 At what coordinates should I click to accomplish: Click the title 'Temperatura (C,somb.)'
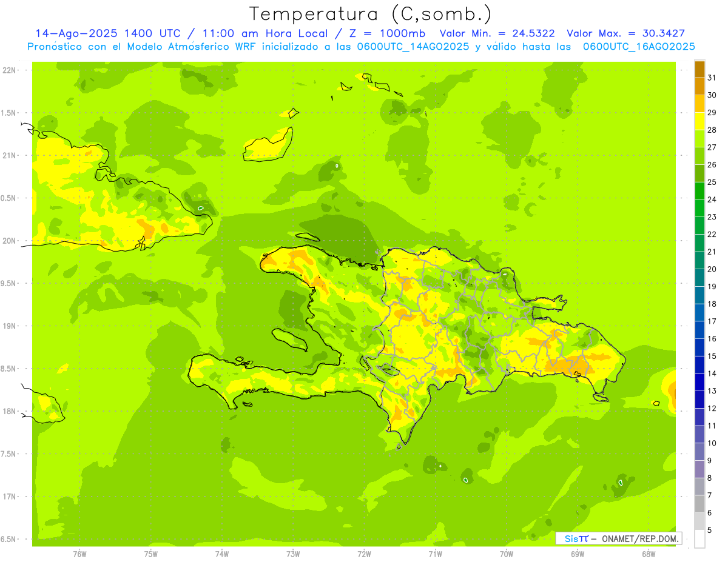point(371,14)
